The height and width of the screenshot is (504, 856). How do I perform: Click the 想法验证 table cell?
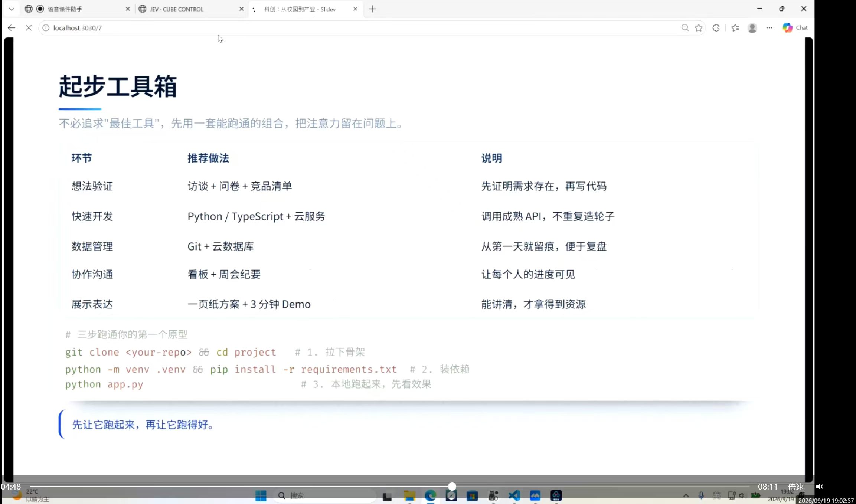point(92,186)
